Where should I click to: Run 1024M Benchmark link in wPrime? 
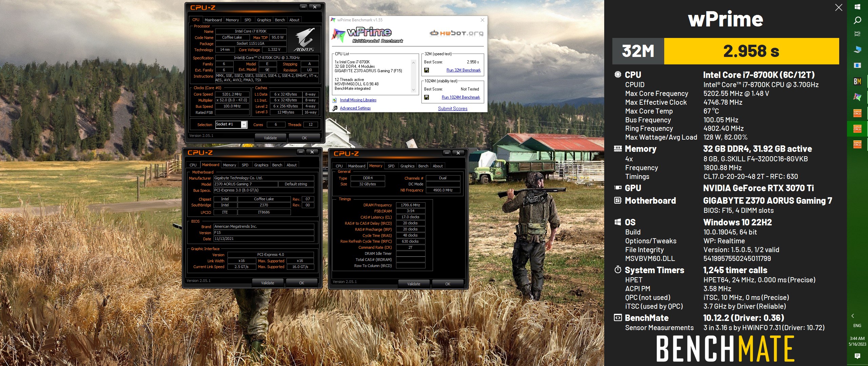[461, 97]
